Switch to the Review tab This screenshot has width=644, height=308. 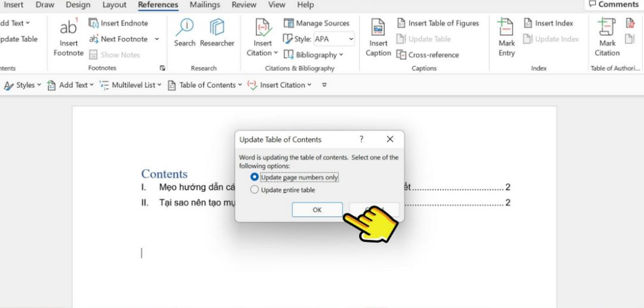click(x=245, y=5)
